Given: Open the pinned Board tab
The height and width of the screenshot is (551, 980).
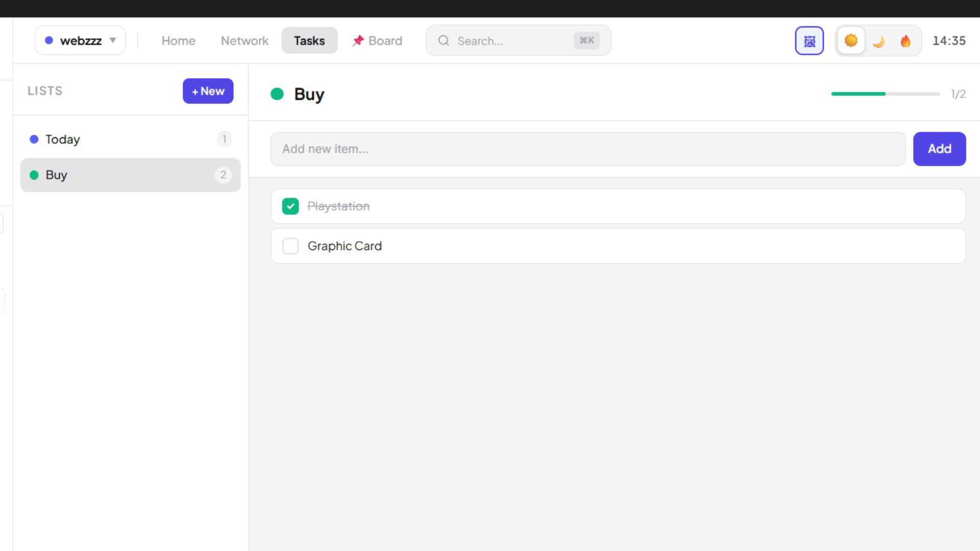Looking at the screenshot, I should pyautogui.click(x=378, y=40).
